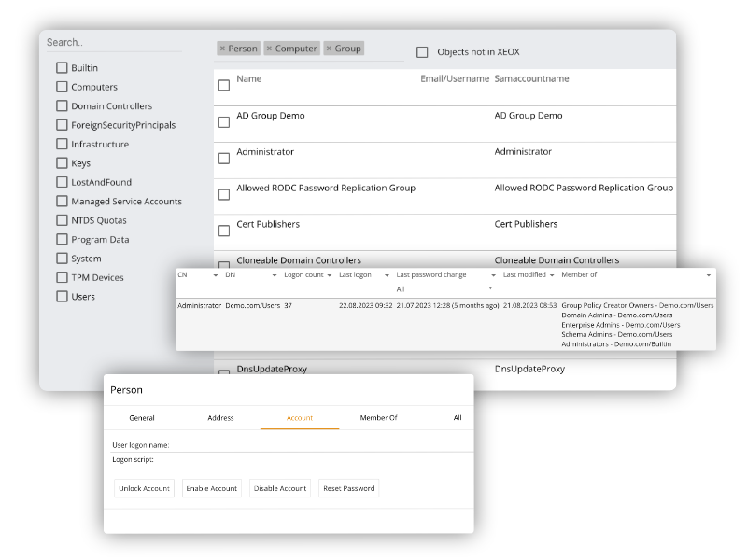The image size is (747, 560).
Task: Open the DnsUpdateProxy name entry
Action: click(272, 369)
